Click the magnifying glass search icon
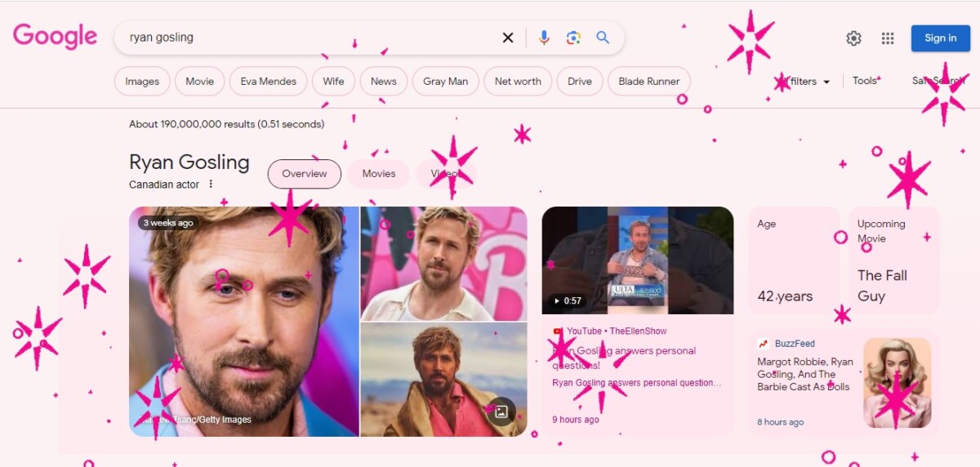This screenshot has width=980, height=467. coord(603,38)
